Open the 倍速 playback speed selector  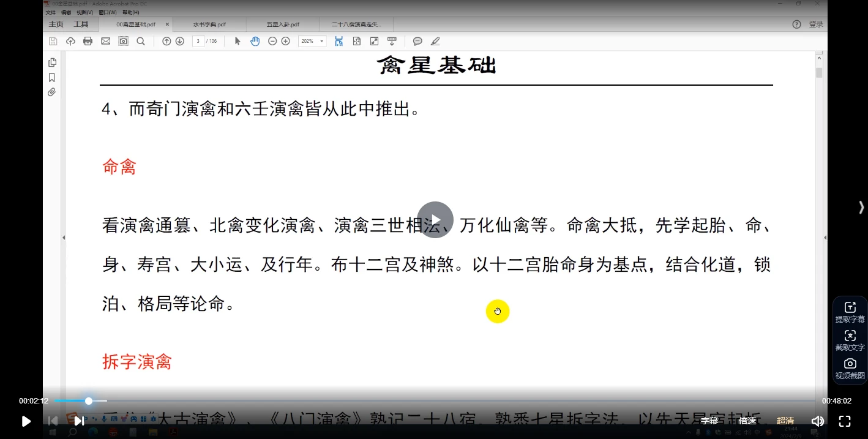(x=747, y=421)
